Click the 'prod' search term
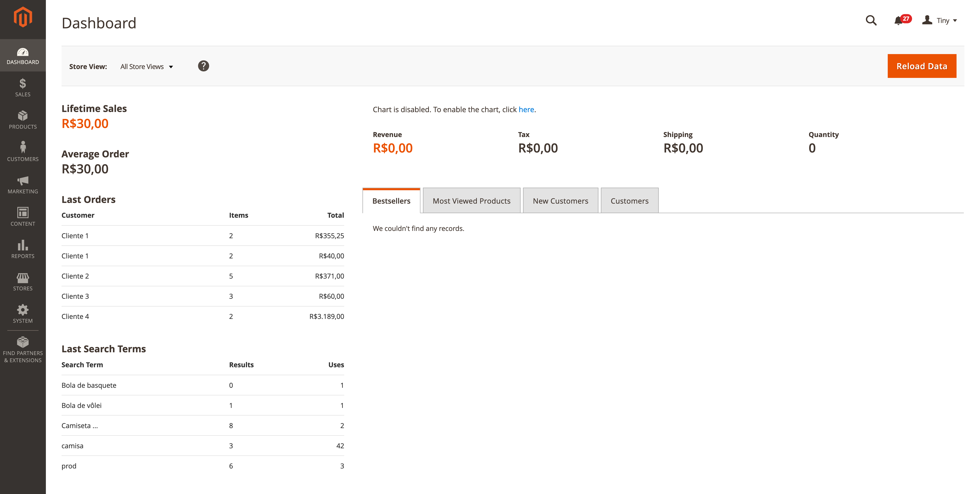This screenshot has width=980, height=494. [69, 466]
